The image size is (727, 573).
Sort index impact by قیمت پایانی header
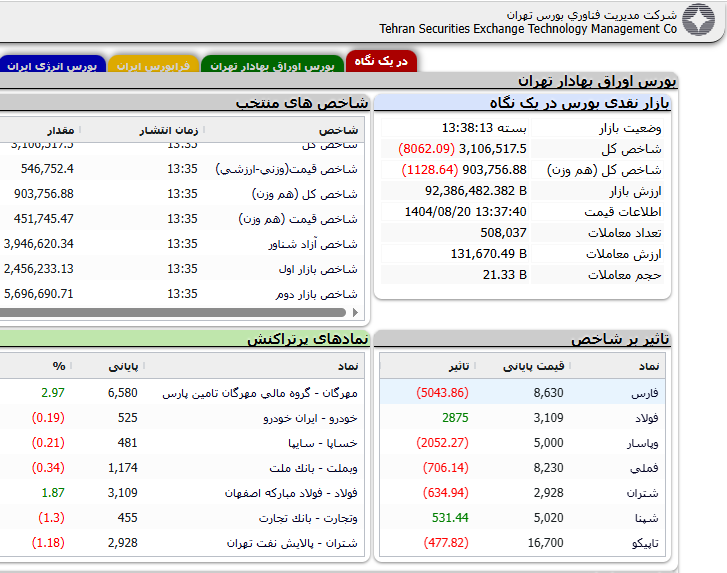tap(534, 366)
